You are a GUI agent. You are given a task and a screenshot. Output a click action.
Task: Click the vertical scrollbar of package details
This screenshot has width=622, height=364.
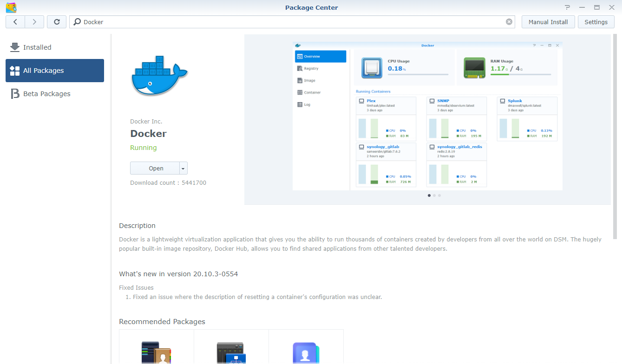click(615, 137)
